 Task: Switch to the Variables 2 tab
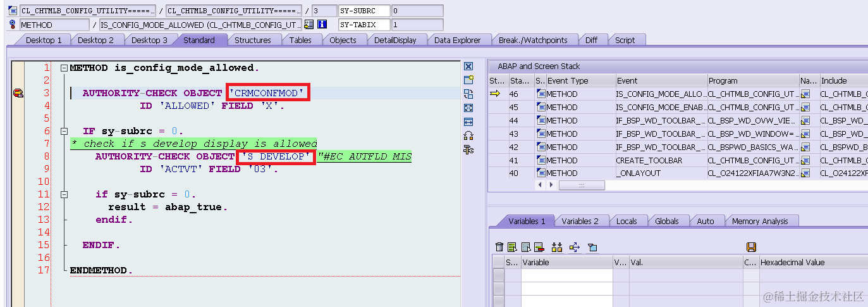pos(580,221)
